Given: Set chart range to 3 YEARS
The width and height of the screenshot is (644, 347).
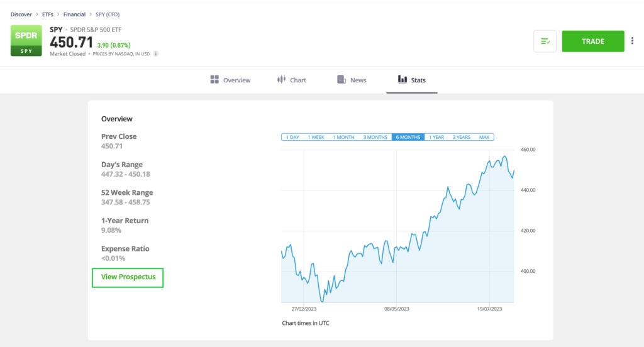Looking at the screenshot, I should [461, 137].
